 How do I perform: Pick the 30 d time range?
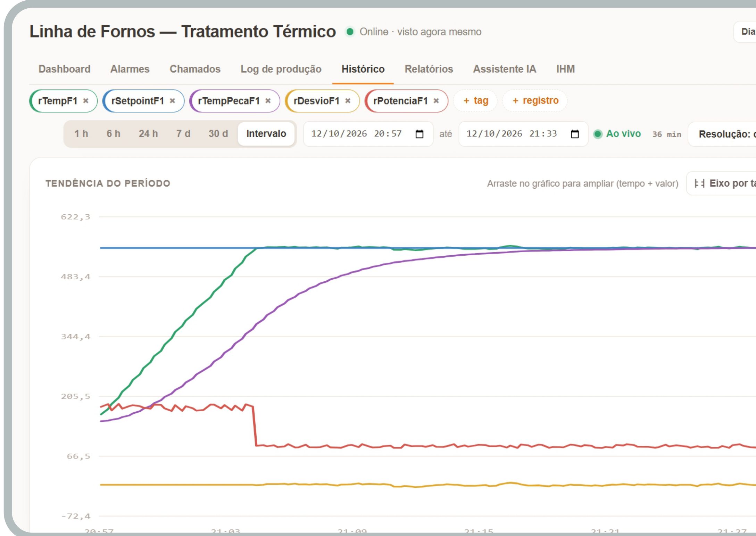218,134
